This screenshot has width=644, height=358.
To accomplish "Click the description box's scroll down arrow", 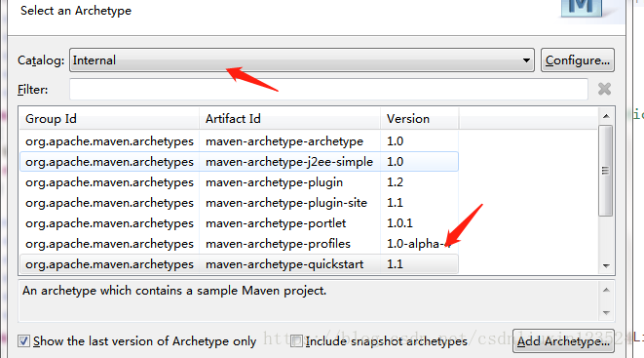I will click(606, 313).
